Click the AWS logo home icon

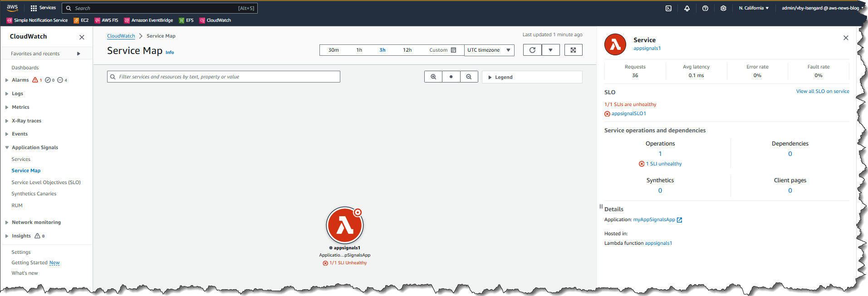(12, 8)
